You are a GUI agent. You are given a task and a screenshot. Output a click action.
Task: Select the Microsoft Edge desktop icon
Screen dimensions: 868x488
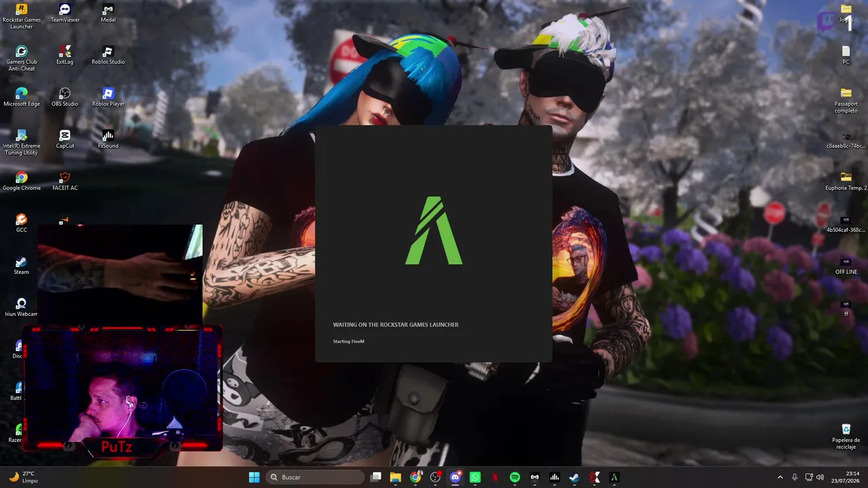[22, 97]
